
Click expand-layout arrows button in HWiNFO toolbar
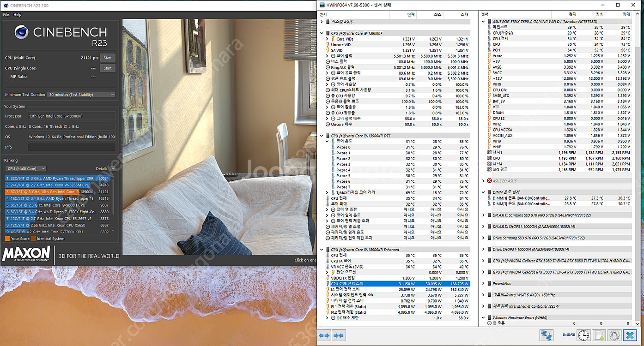point(324,335)
